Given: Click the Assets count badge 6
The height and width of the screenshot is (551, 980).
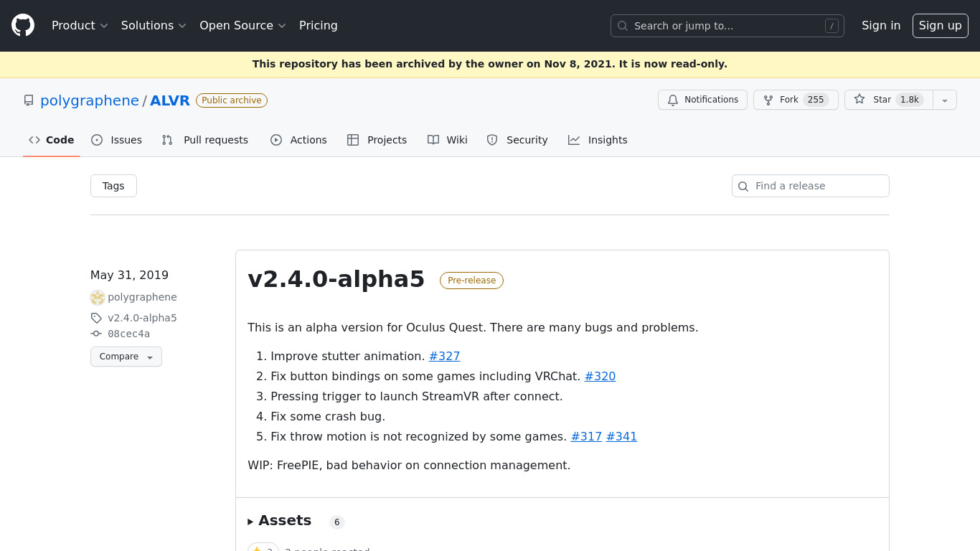Looking at the screenshot, I should pos(337,522).
